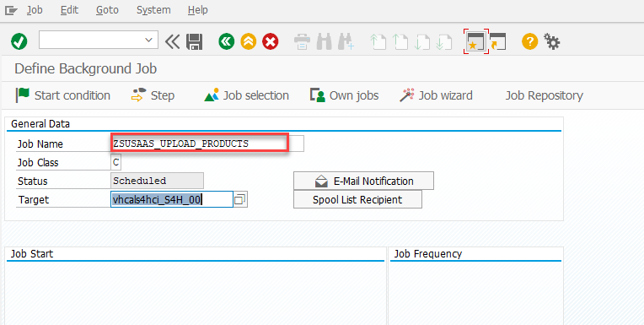Launch the Job wizard
This screenshot has height=325, width=644.
pyautogui.click(x=436, y=95)
